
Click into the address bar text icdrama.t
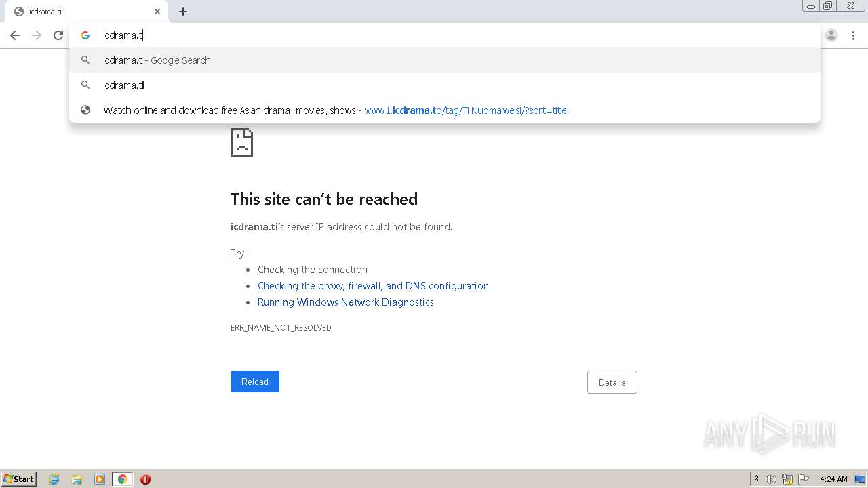click(x=122, y=35)
